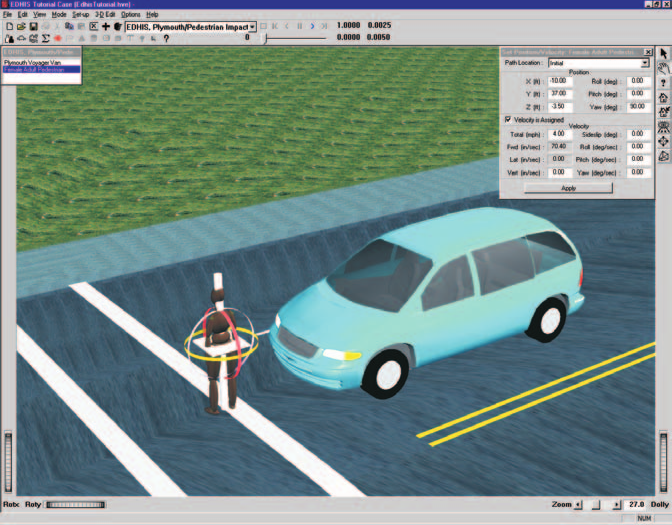Image resolution: width=672 pixels, height=525 pixels.
Task: Select Plymouth Voyager Van in list
Action: click(x=33, y=63)
